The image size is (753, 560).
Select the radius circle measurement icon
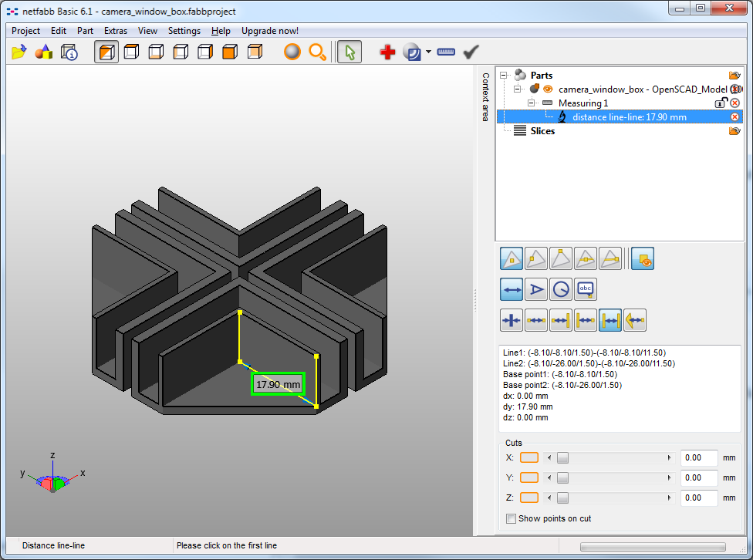(561, 289)
